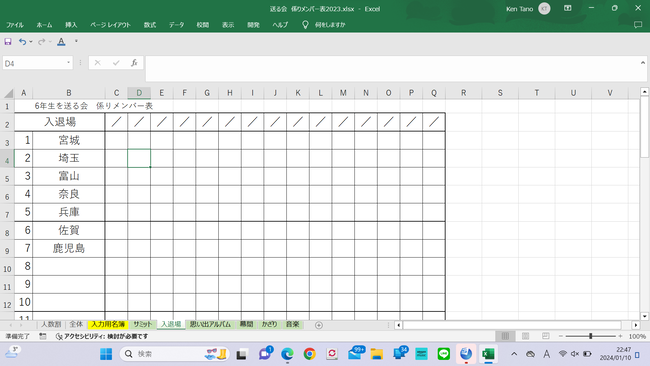
Task: Expand the formula bar chevron
Action: pos(643,63)
